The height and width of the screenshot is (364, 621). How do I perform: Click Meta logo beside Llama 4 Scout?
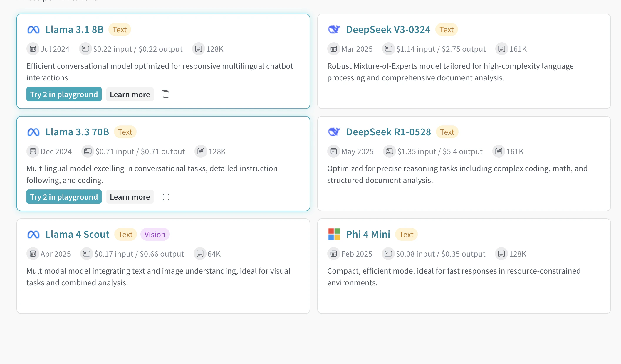(33, 235)
